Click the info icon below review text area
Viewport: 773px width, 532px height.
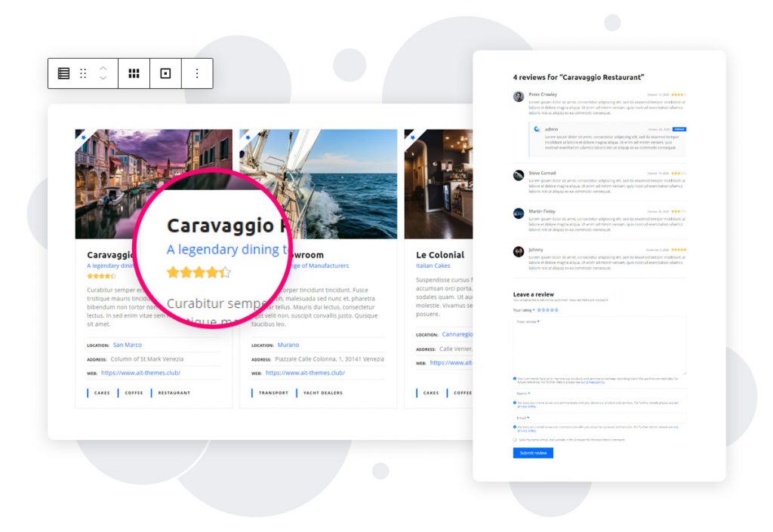(x=515, y=379)
